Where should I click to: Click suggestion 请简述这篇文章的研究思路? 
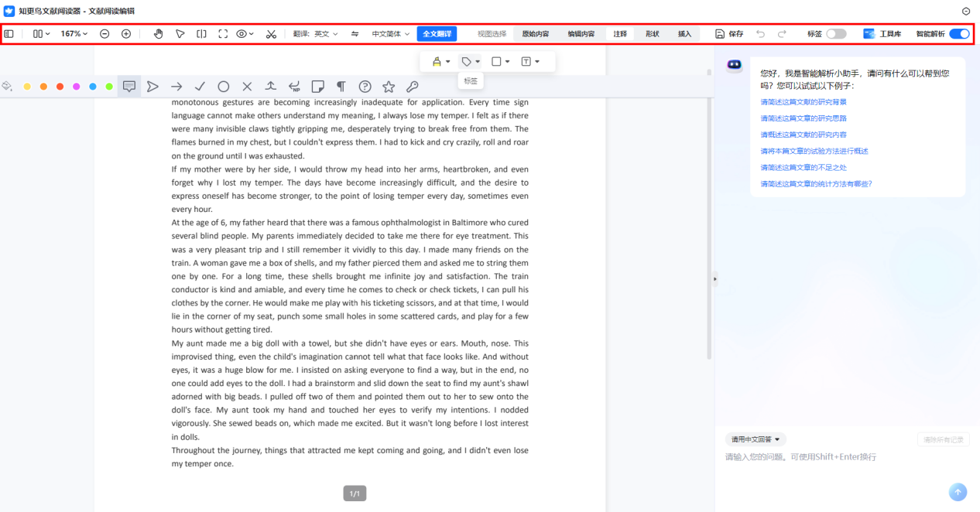(x=804, y=118)
